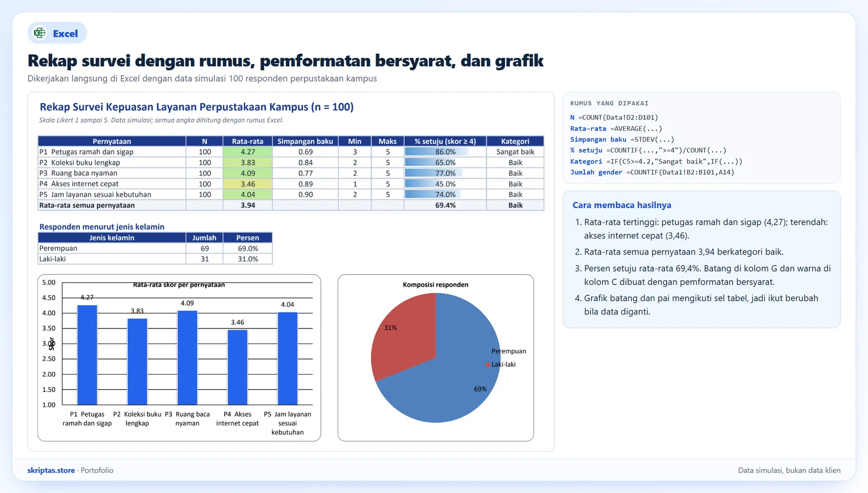Select the Sangat baik category cell

pyautogui.click(x=515, y=152)
